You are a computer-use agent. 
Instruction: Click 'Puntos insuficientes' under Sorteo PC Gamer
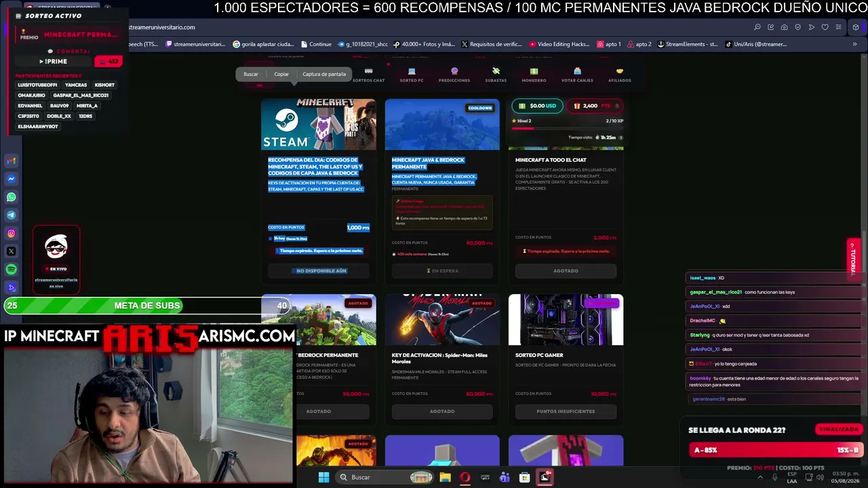(x=566, y=411)
